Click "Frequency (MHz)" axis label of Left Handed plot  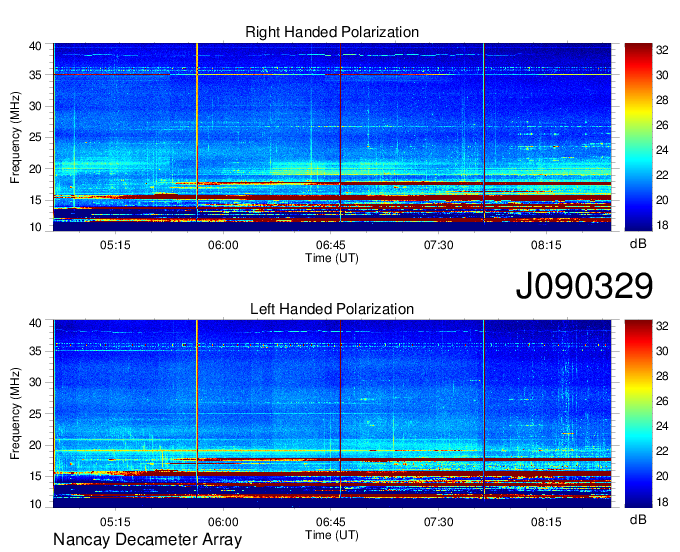15,414
